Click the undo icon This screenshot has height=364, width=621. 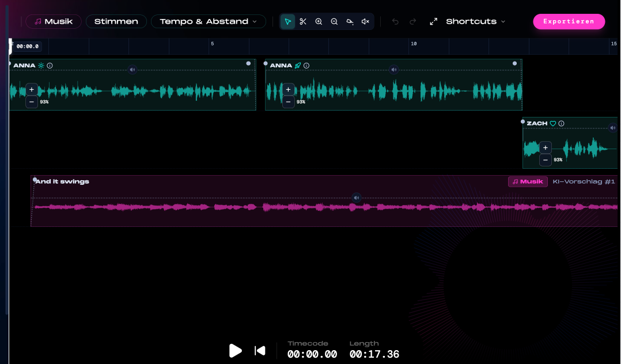pyautogui.click(x=395, y=21)
